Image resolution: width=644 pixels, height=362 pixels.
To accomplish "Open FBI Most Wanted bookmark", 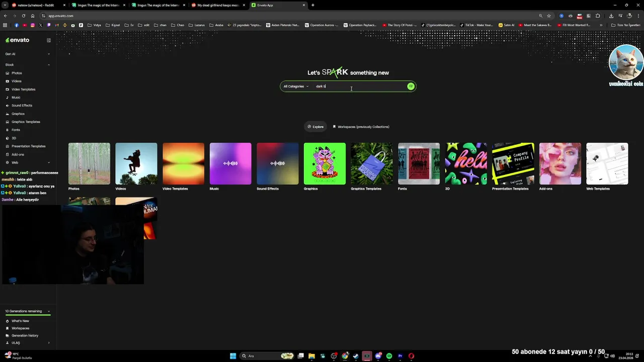I will [x=574, y=25].
